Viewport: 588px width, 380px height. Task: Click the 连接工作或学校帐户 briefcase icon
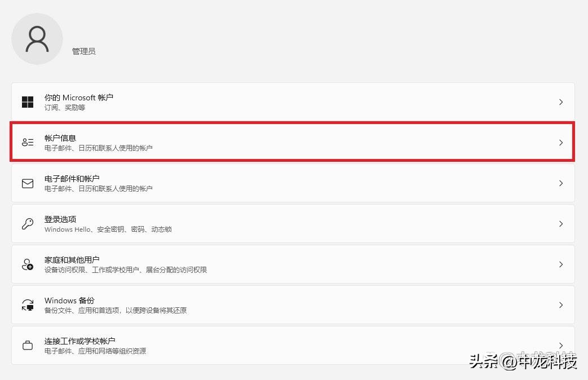[27, 345]
